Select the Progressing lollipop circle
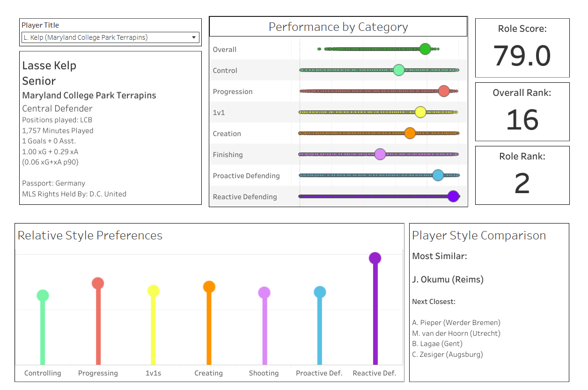 [x=98, y=283]
